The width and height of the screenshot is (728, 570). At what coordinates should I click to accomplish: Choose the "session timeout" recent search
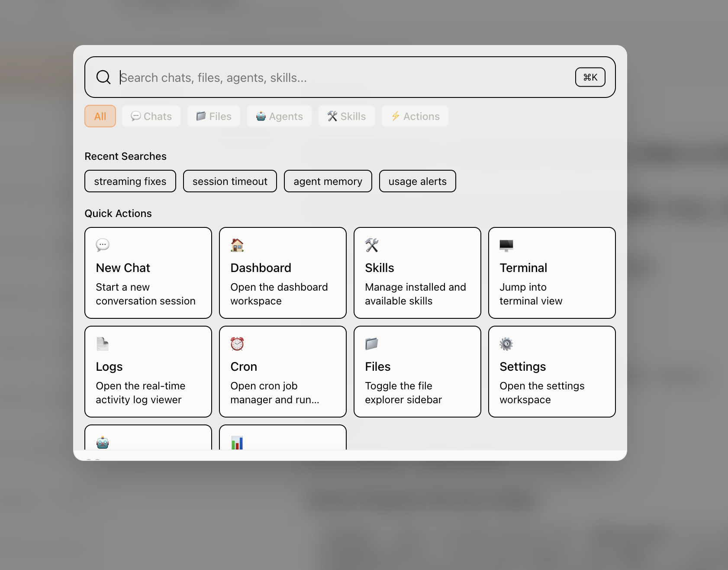pos(230,181)
